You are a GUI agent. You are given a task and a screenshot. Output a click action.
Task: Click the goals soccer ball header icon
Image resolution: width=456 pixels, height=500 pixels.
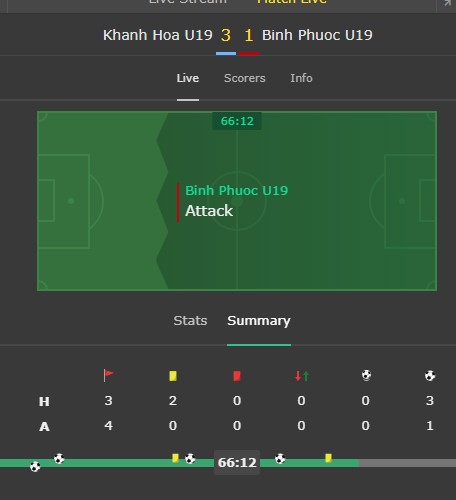(430, 376)
